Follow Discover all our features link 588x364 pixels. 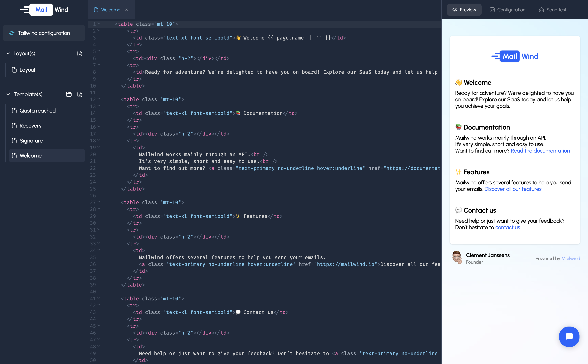click(513, 189)
